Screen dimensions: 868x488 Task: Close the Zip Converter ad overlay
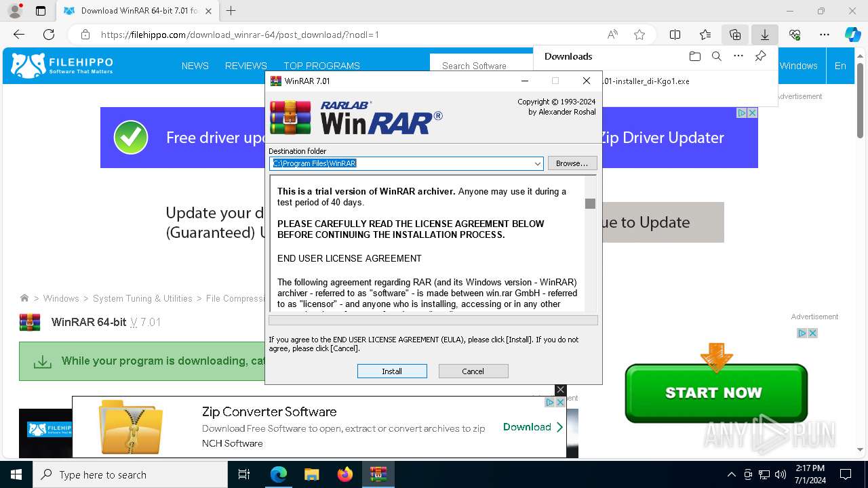click(560, 390)
